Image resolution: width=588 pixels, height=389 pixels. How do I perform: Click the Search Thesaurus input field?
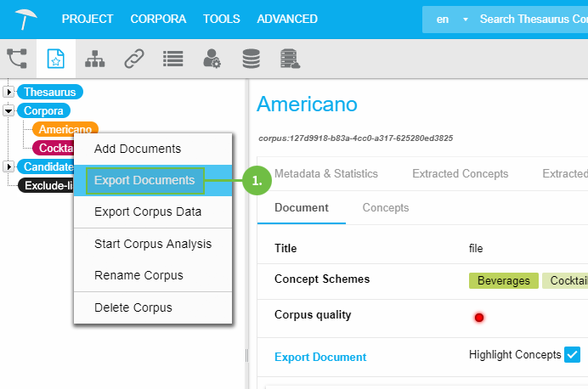(533, 19)
